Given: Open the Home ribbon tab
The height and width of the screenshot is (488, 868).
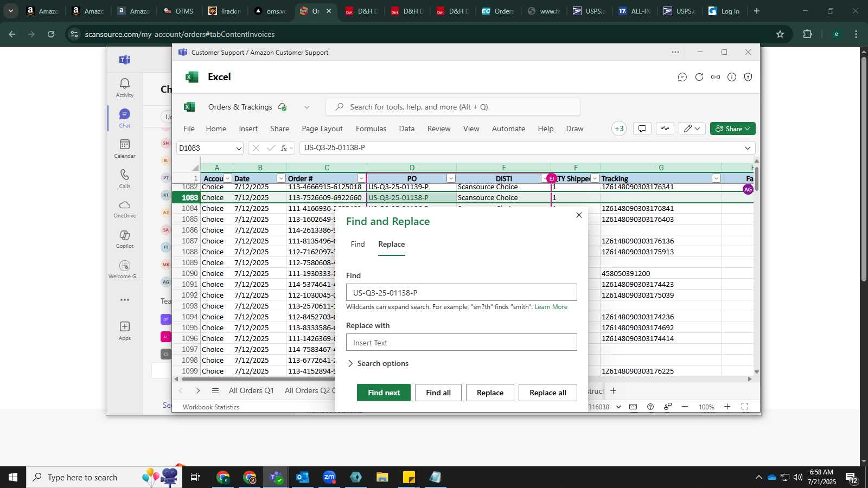Looking at the screenshot, I should pyautogui.click(x=216, y=129).
